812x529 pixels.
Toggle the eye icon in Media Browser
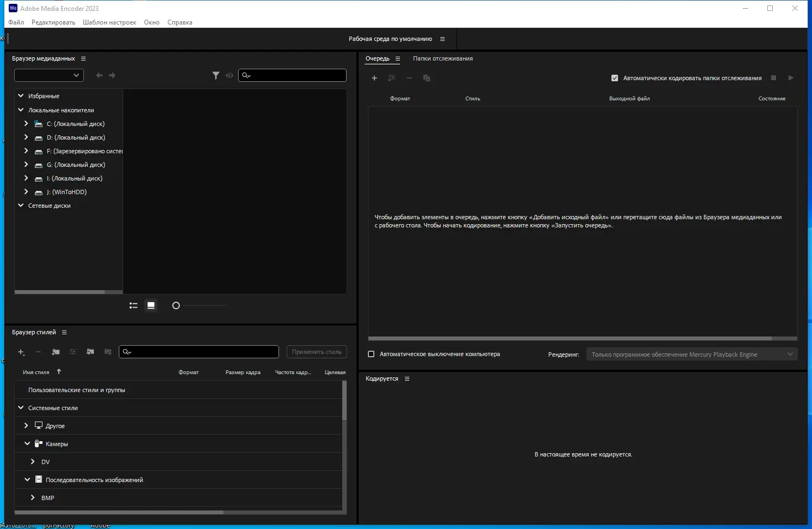pyautogui.click(x=229, y=75)
